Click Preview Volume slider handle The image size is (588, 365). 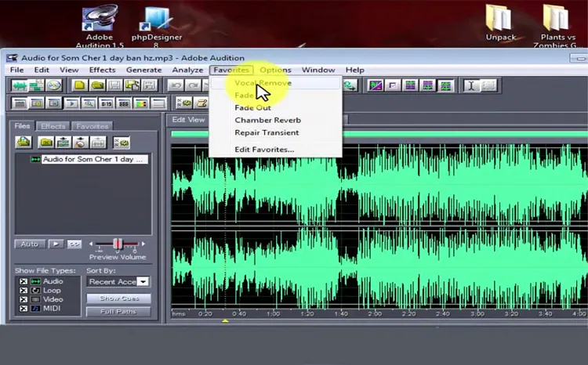[x=118, y=244]
